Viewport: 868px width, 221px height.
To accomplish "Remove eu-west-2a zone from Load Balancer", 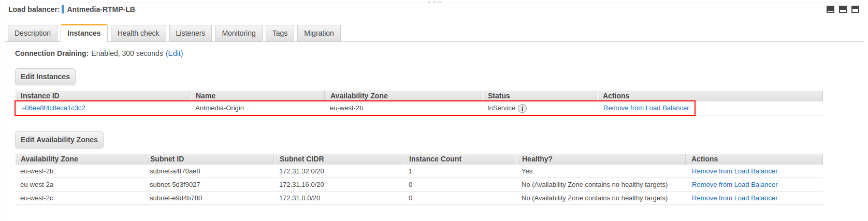I will click(x=735, y=185).
